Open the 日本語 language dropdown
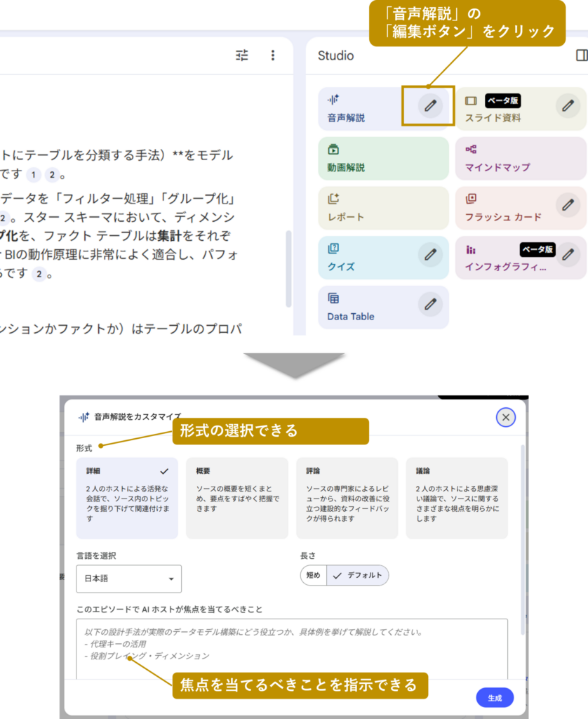 128,579
